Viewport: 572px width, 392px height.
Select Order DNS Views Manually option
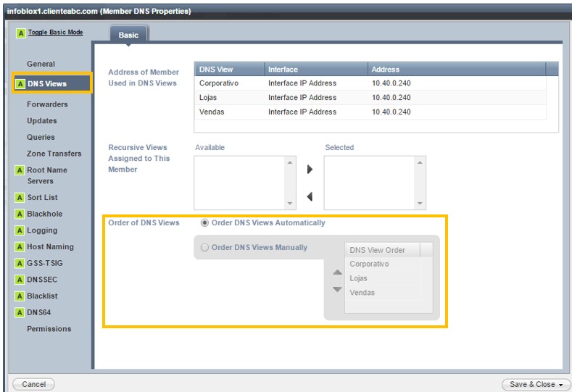click(205, 248)
